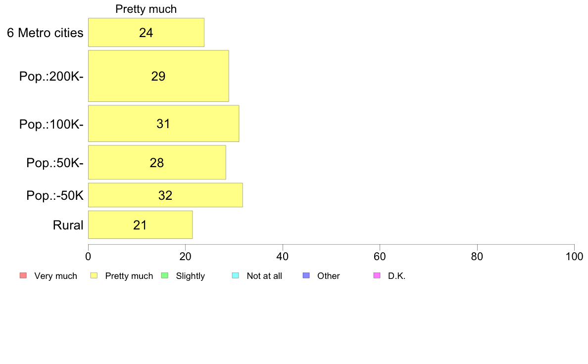588x364 pixels.
Task: Select the Pop.:200K- bar showing 29
Action: point(158,76)
